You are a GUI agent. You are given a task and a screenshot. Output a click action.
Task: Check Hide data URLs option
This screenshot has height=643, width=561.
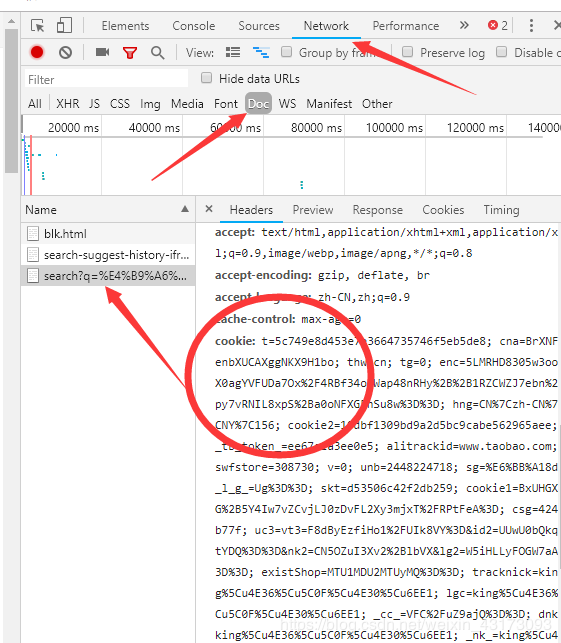(206, 78)
